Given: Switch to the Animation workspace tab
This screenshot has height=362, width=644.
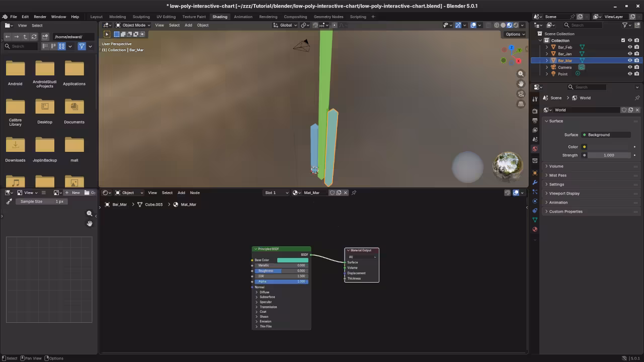Looking at the screenshot, I should (x=243, y=17).
